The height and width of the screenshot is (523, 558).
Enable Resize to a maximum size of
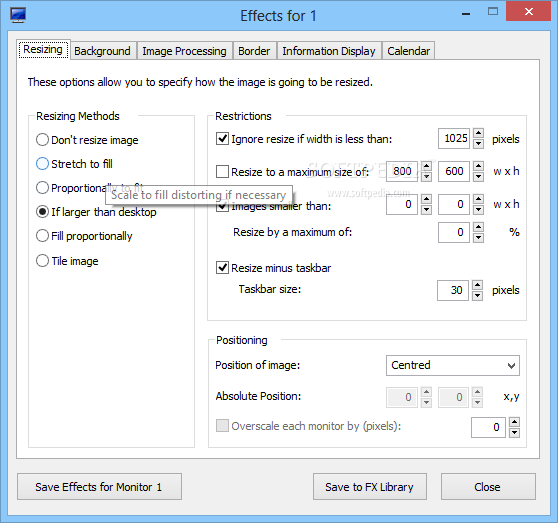(222, 171)
